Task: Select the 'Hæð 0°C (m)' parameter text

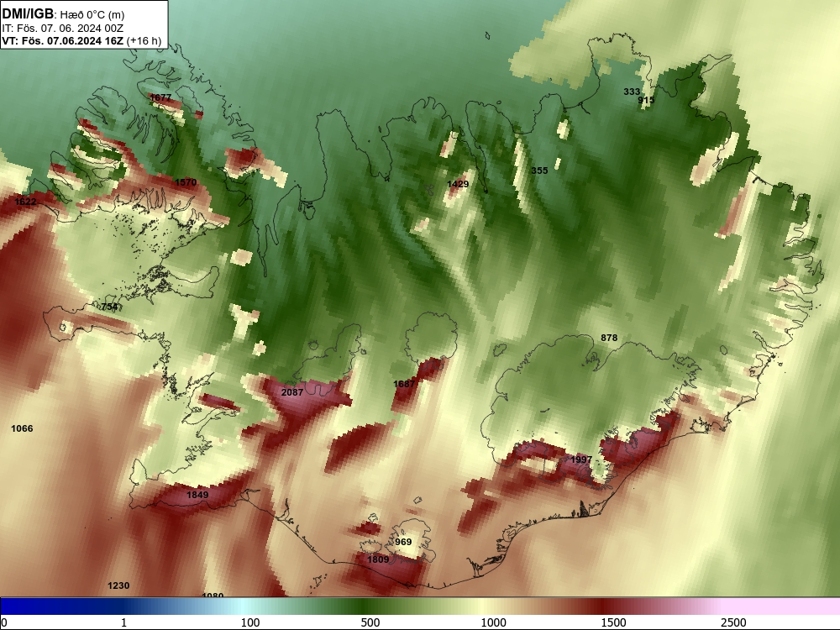Action: pyautogui.click(x=92, y=14)
